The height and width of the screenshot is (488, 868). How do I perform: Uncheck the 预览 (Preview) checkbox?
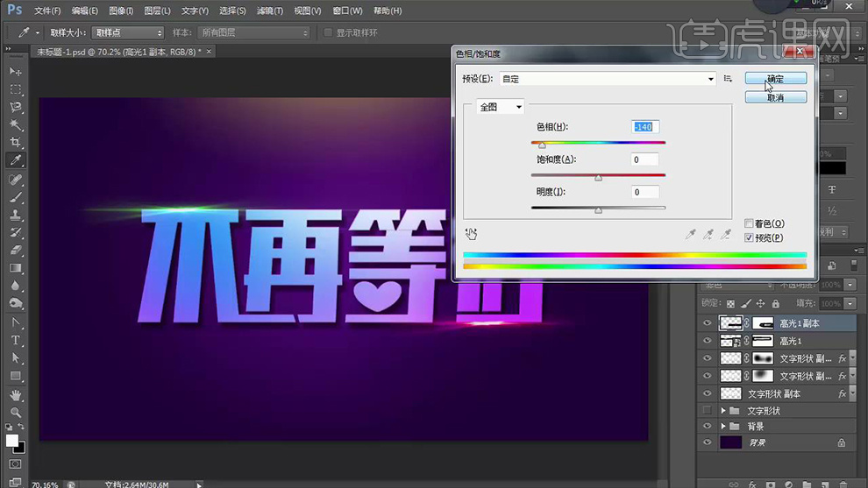(x=749, y=237)
